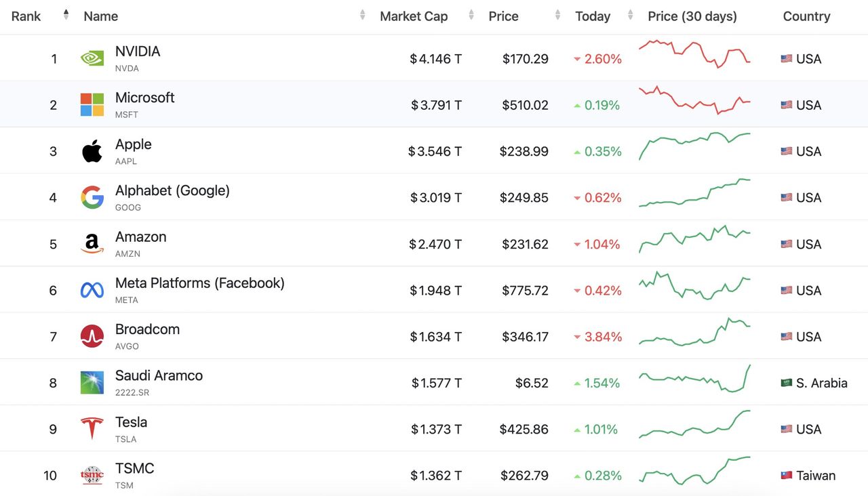Sort table by Rank column arrows

point(66,15)
